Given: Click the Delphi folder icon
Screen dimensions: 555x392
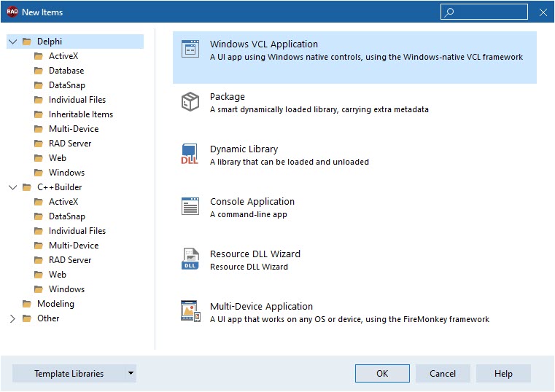Looking at the screenshot, I should click(27, 42).
